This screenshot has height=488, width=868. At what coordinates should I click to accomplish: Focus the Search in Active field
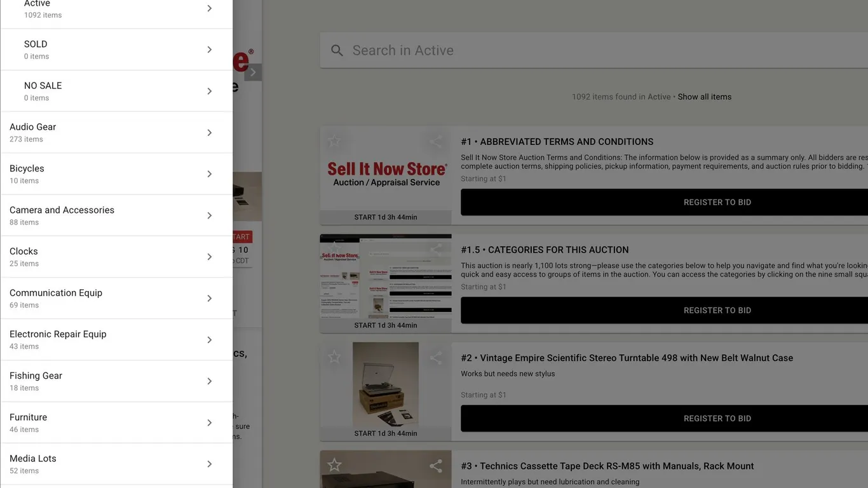pos(594,50)
